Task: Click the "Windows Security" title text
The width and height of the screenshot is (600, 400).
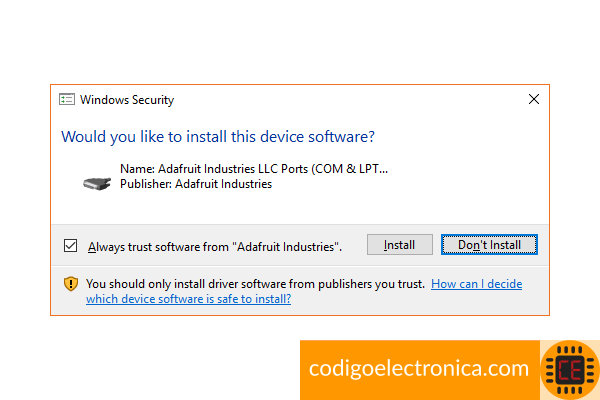Action: pyautogui.click(x=127, y=100)
